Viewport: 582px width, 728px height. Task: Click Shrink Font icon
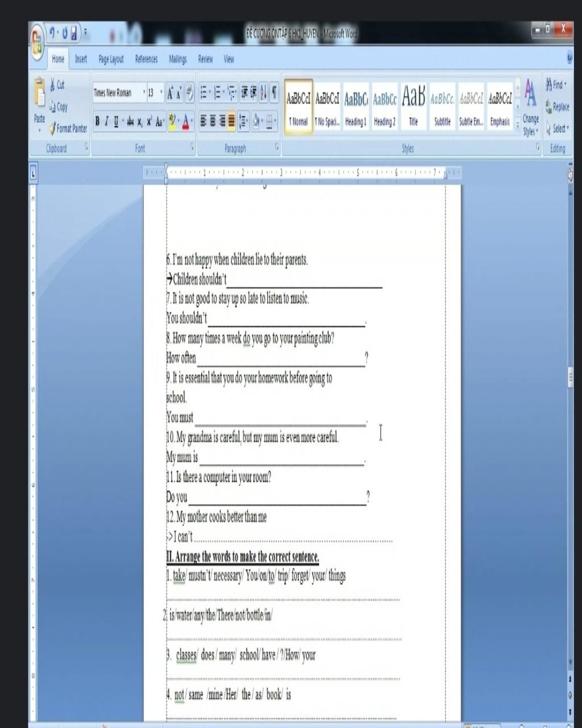(x=180, y=93)
